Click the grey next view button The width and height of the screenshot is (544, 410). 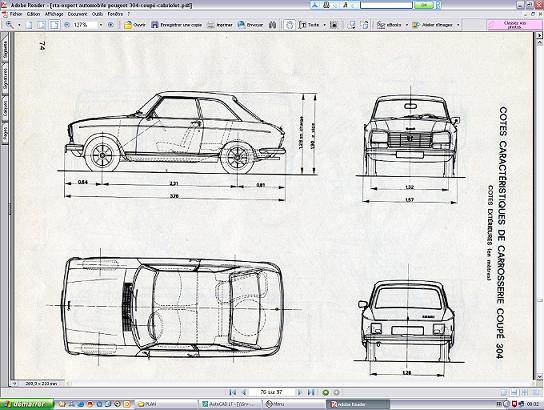tap(336, 393)
